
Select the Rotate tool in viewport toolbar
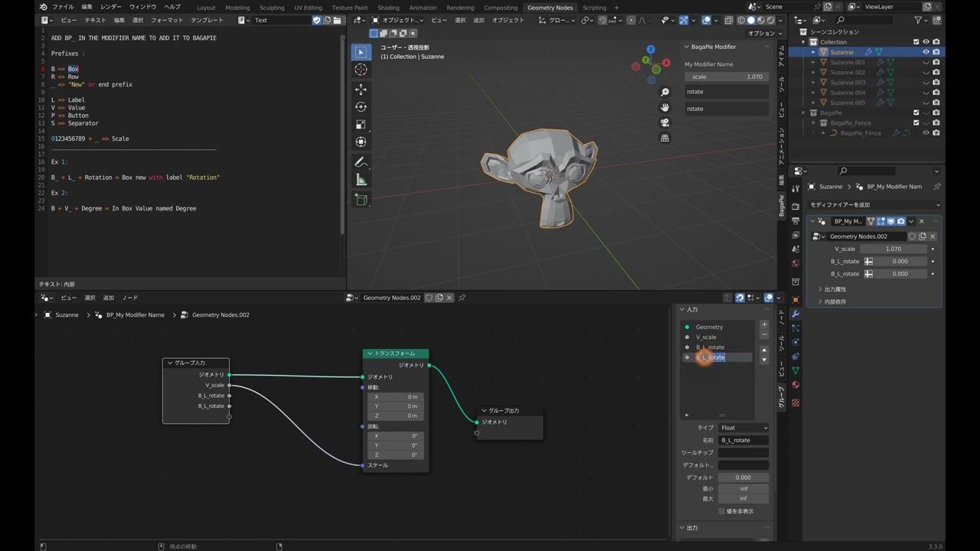(x=361, y=107)
